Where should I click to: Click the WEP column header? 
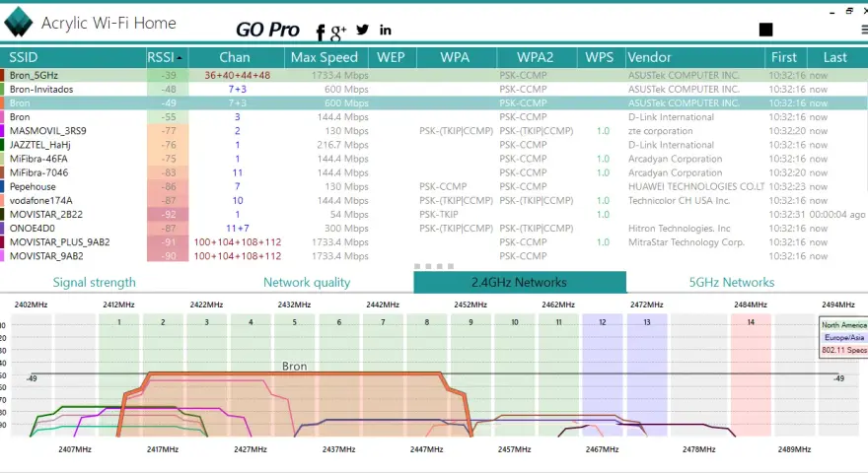391,57
